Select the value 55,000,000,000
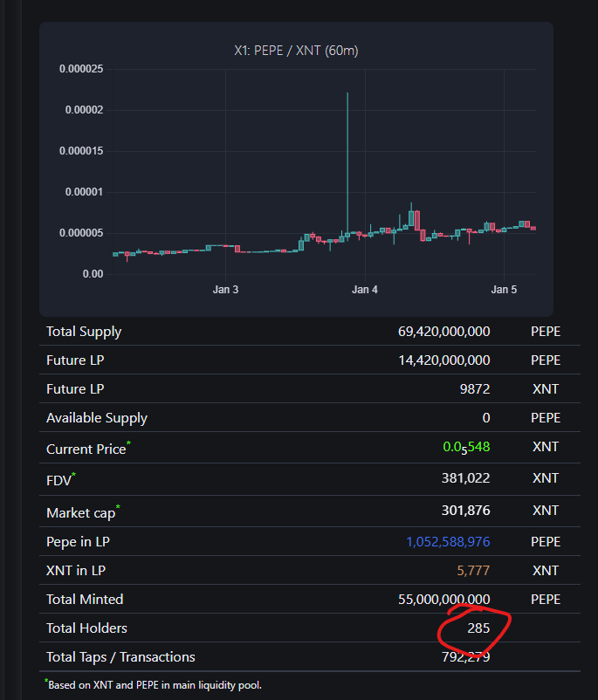The height and width of the screenshot is (700, 598). pyautogui.click(x=444, y=599)
